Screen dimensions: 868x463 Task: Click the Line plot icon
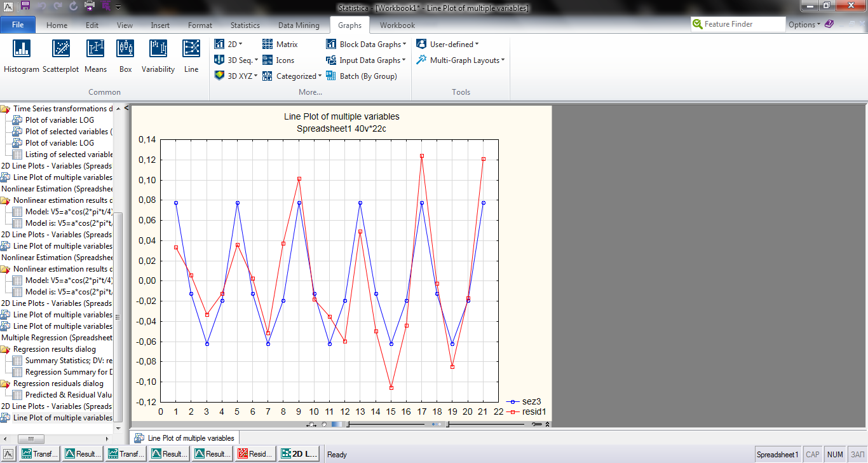coord(191,49)
